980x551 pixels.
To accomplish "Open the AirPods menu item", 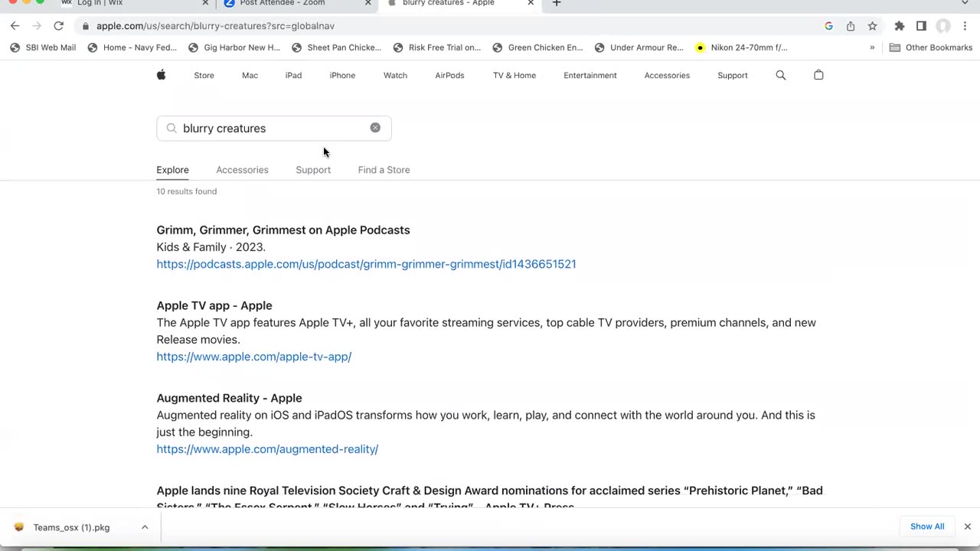I will click(449, 75).
